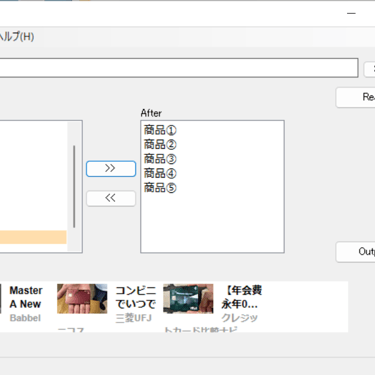Screen dimensions: 375x375
Task: Minimize the window
Action: (351, 13)
